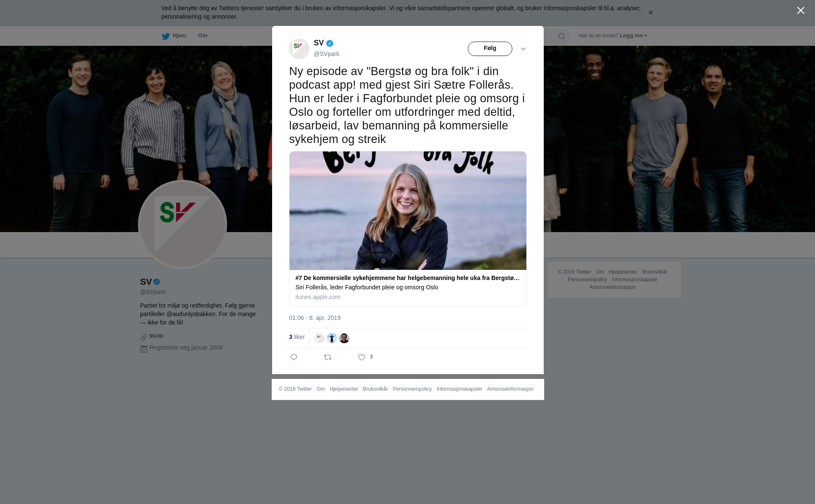Expand the tweet options chevron
This screenshot has height=504, width=815.
(x=523, y=49)
